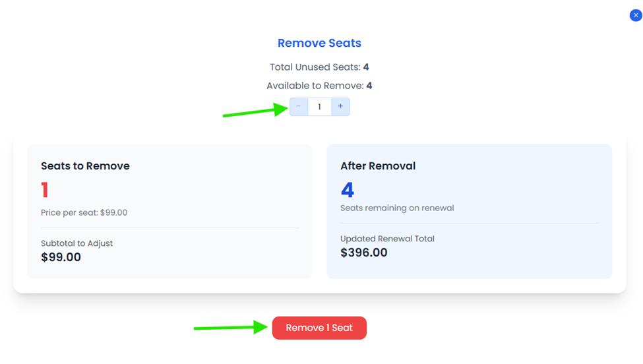643x364 pixels.
Task: Click the Seats to Remove card title
Action: point(85,166)
